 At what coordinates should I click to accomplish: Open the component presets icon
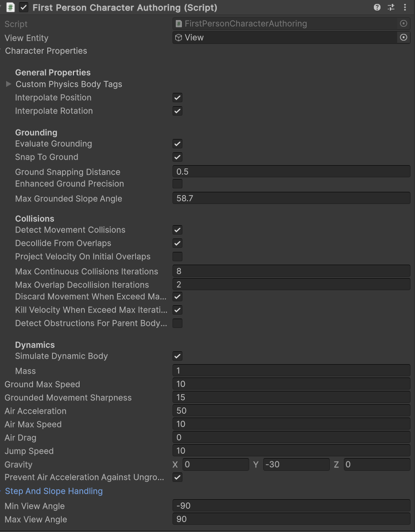(x=391, y=8)
